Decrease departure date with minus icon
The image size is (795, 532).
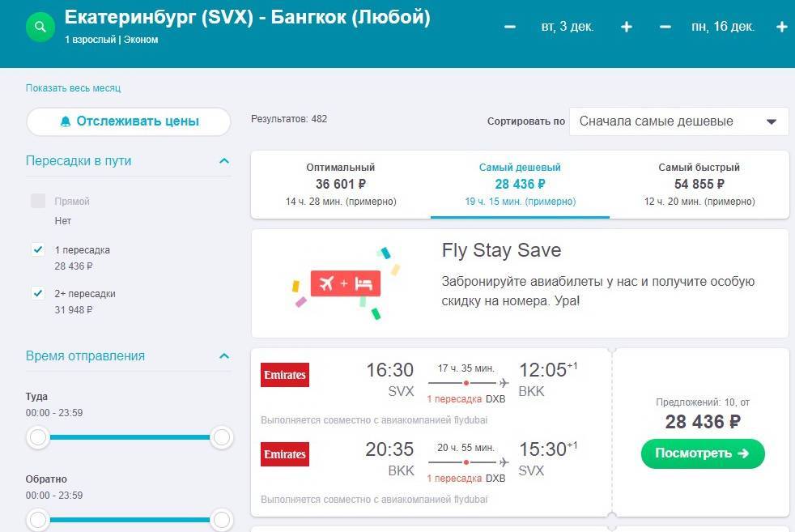510,27
